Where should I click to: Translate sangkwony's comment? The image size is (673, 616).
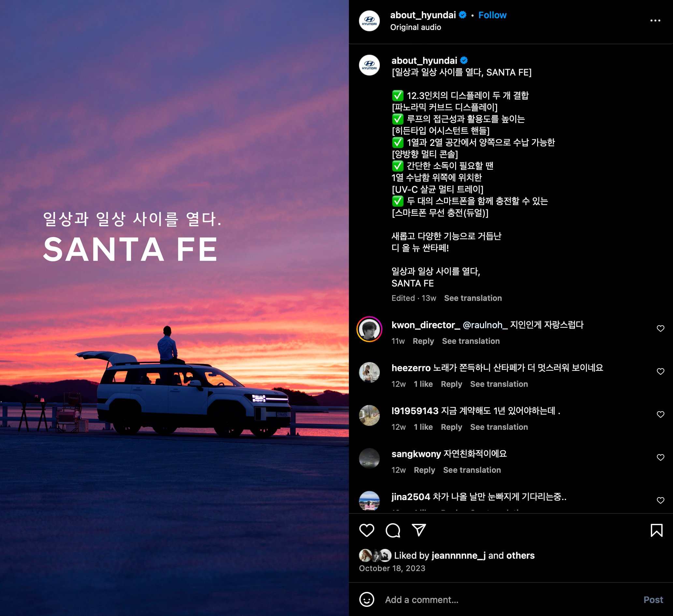pos(472,470)
